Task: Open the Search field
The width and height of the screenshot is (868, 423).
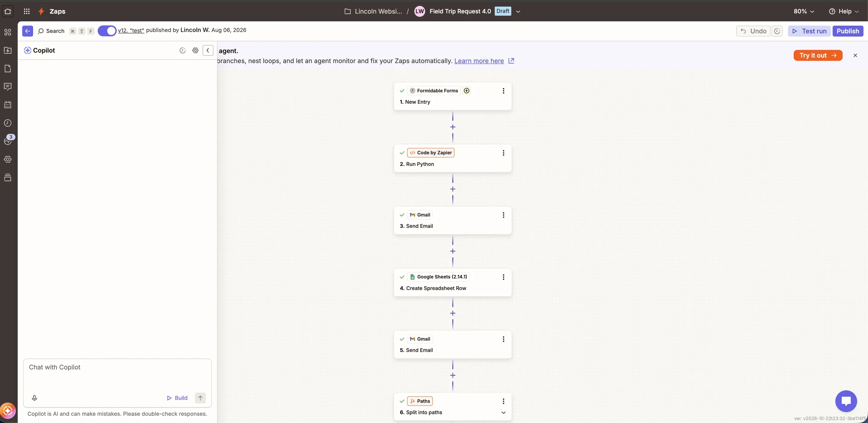Action: (x=51, y=31)
